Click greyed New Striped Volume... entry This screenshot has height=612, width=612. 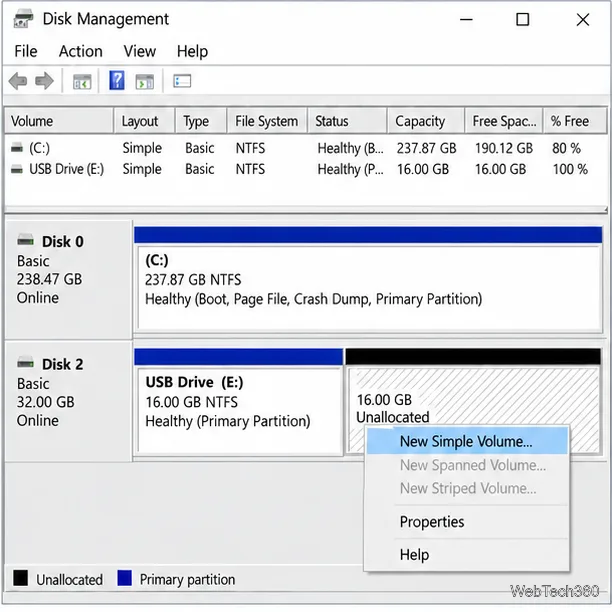(467, 488)
